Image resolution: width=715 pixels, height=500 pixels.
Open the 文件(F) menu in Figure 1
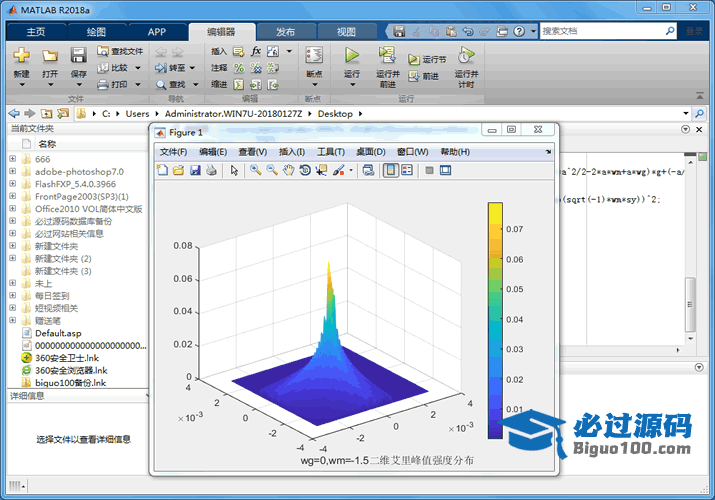173,152
